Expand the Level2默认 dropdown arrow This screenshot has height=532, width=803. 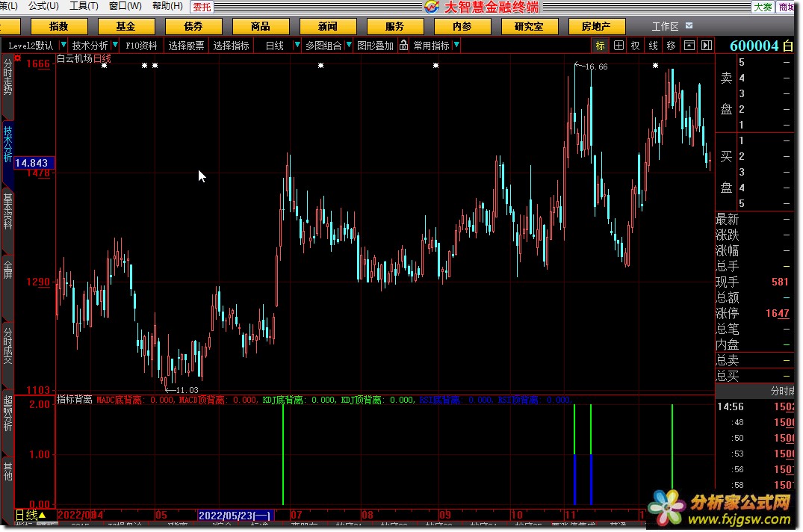pyautogui.click(x=63, y=46)
